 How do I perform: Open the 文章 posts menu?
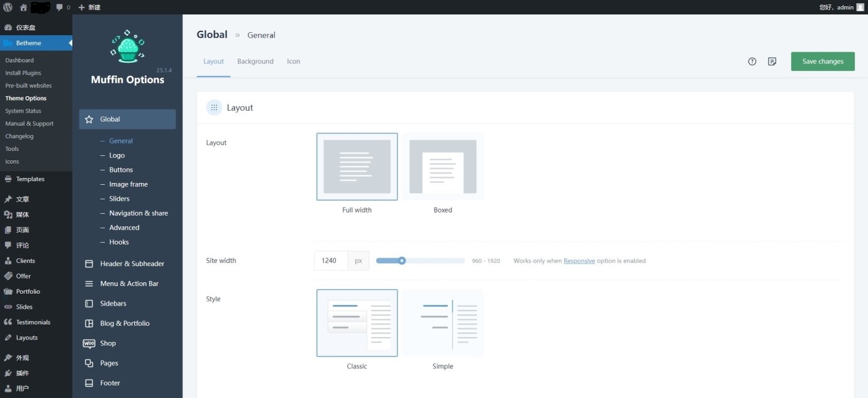pos(36,199)
